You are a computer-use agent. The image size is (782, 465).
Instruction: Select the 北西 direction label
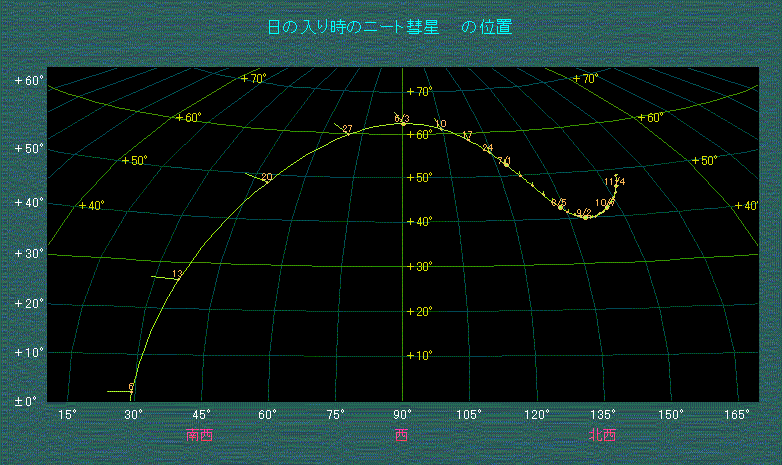point(602,435)
